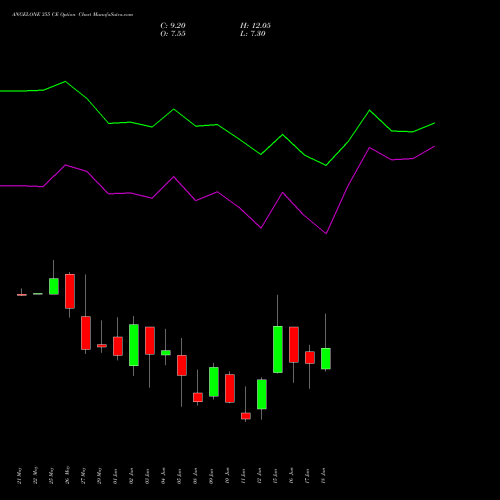The height and width of the screenshot is (500, 500).
Task: Select the open value O: 7.55
Action: point(173,34)
